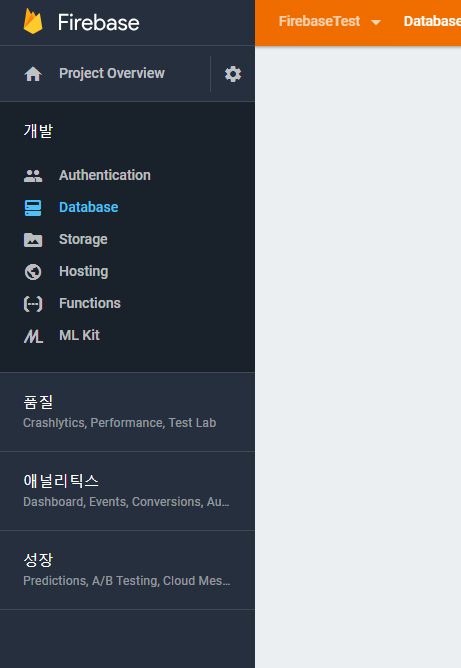Click the Firebase flame logo

coord(33,21)
